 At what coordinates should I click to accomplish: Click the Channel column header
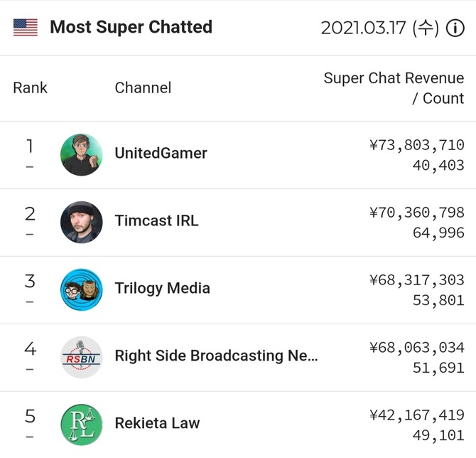tap(143, 88)
